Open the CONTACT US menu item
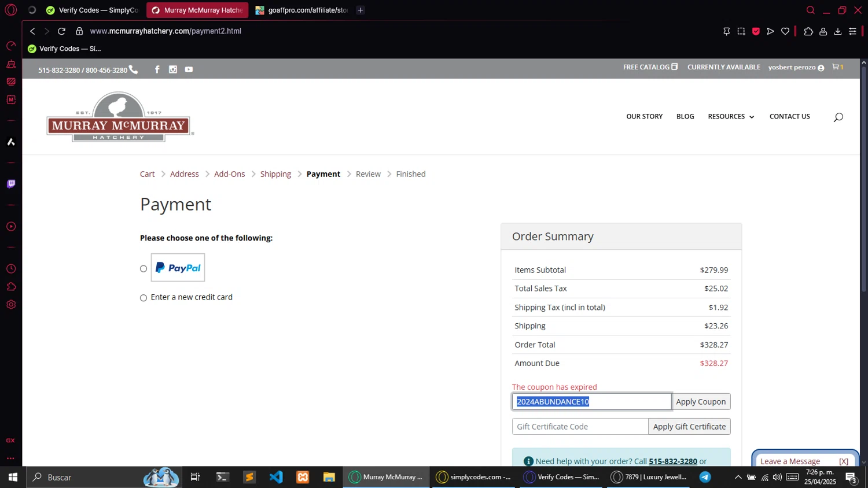 point(789,117)
